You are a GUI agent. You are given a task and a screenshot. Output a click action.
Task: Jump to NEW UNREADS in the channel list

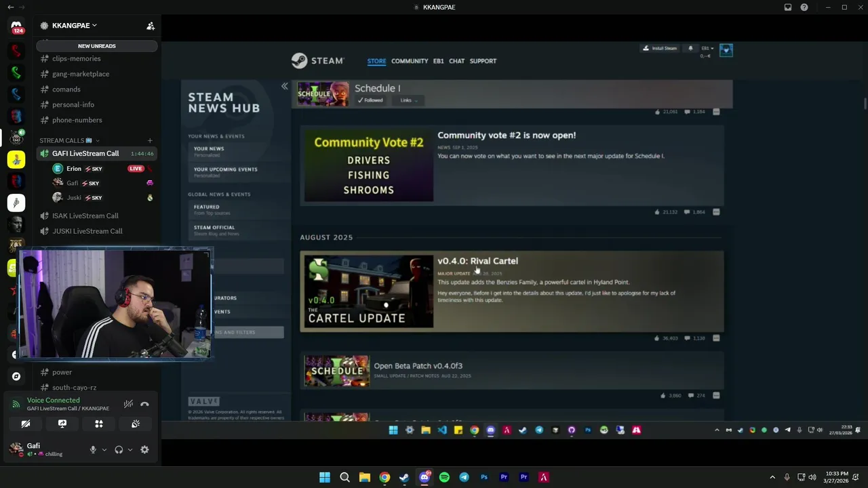(x=97, y=46)
